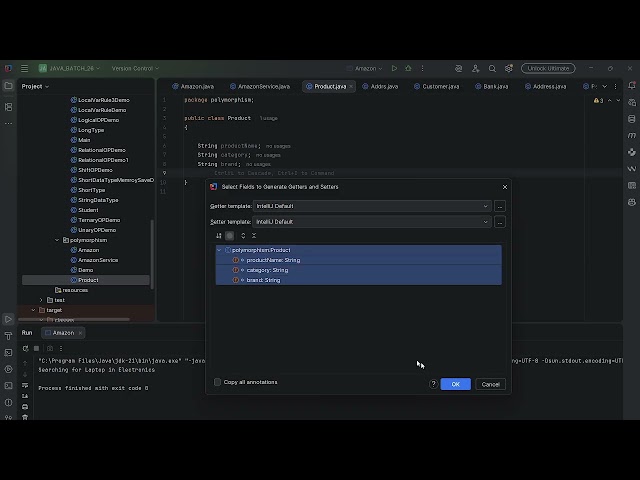This screenshot has width=640, height=480.
Task: Collapse polymorphism.Product node in dialog
Action: coord(219,250)
